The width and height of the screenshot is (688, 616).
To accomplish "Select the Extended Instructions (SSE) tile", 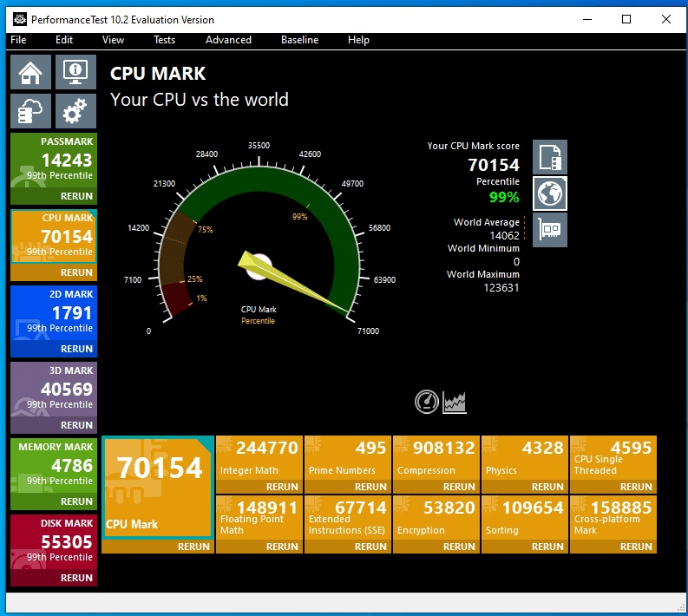I will point(348,518).
